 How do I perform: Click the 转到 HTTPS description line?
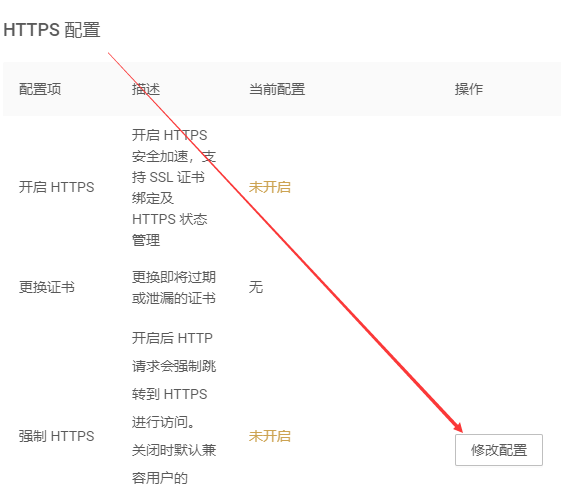click(170, 394)
